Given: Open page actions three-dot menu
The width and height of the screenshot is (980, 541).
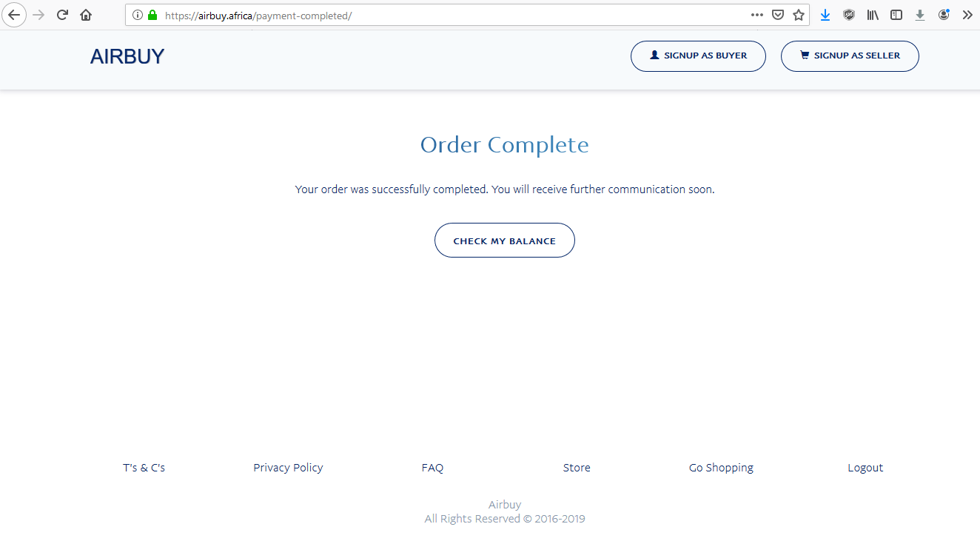Looking at the screenshot, I should (756, 15).
